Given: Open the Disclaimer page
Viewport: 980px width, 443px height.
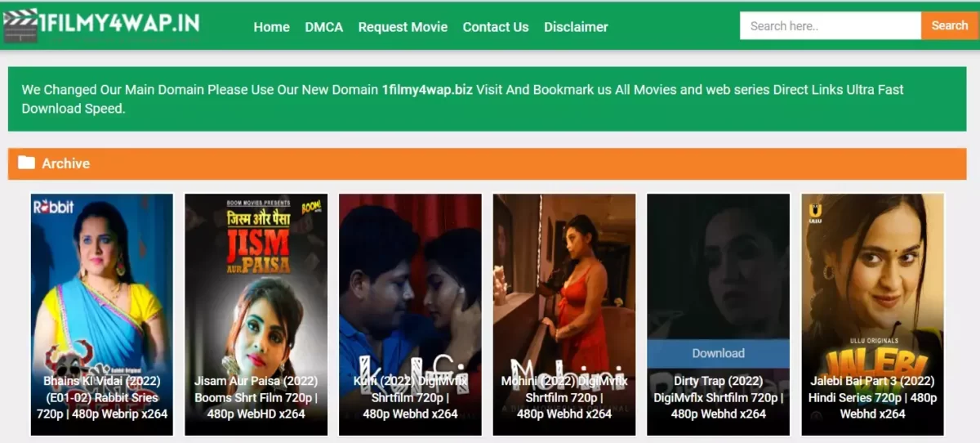Looking at the screenshot, I should pyautogui.click(x=576, y=27).
